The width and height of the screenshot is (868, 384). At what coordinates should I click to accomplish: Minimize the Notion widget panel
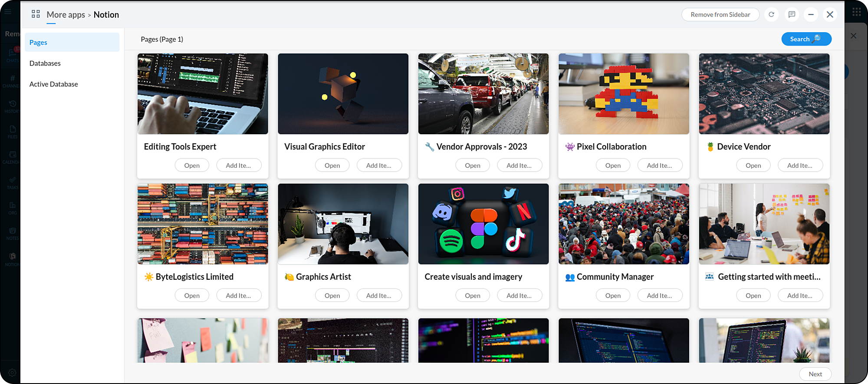tap(811, 14)
